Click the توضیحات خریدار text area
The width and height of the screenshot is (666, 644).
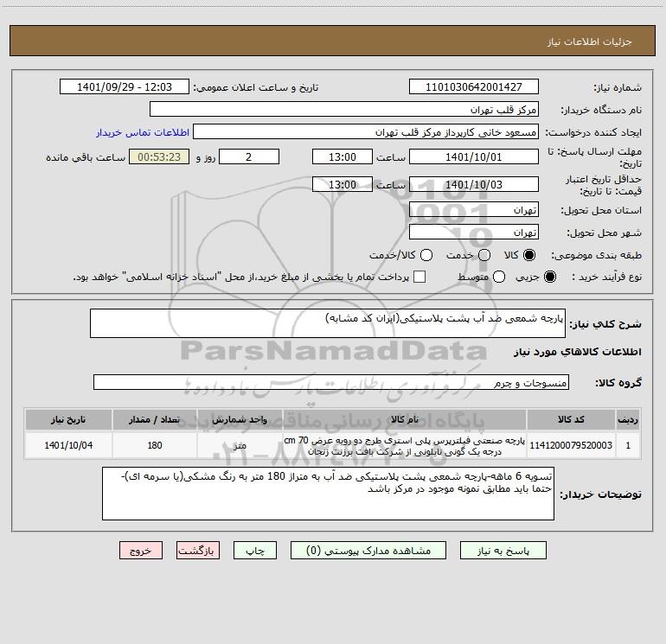coord(328,494)
